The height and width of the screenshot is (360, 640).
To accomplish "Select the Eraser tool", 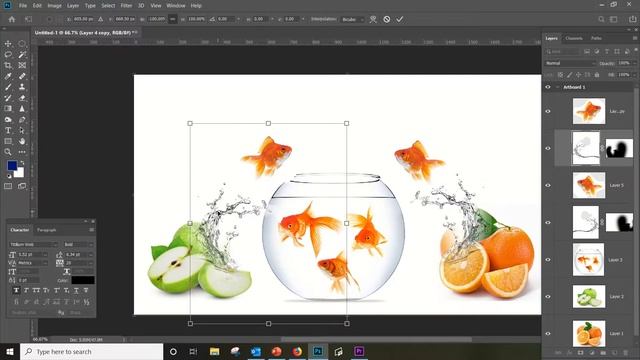I will click(x=22, y=98).
